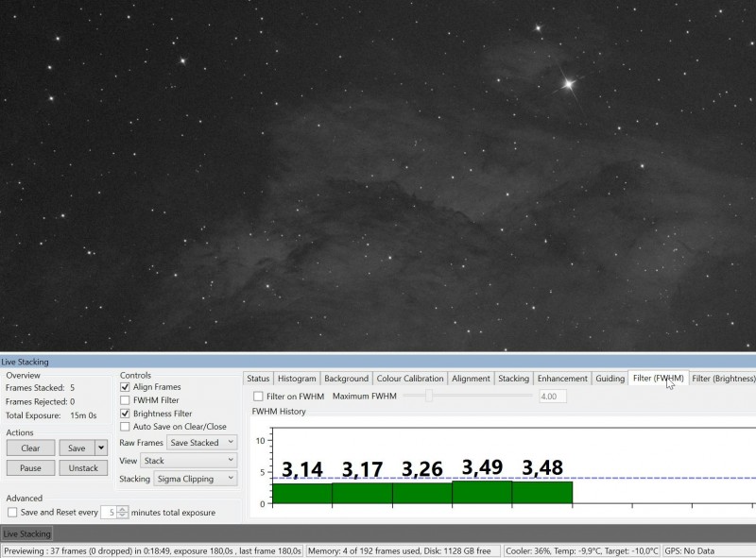Image resolution: width=756 pixels, height=558 pixels.
Task: Switch to the Filter (Brightness) tab
Action: click(x=722, y=379)
